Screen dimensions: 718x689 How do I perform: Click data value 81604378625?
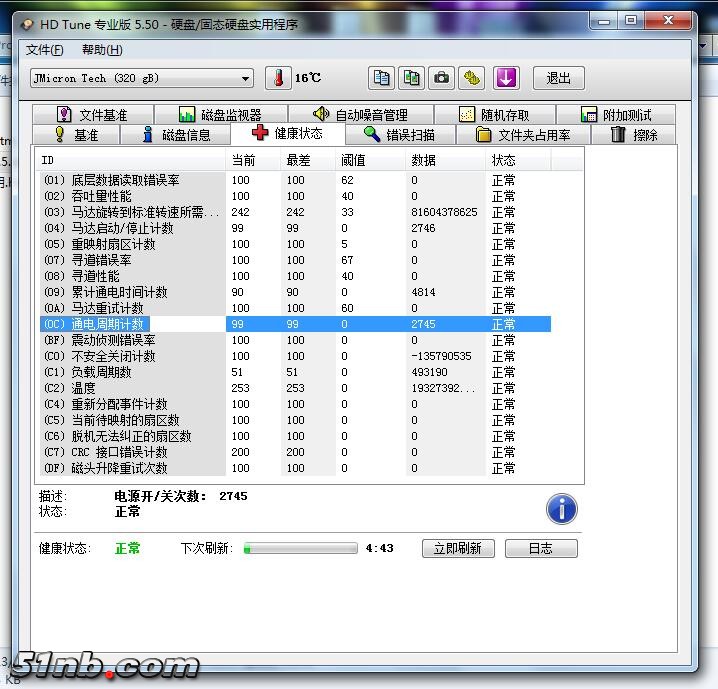(x=444, y=212)
